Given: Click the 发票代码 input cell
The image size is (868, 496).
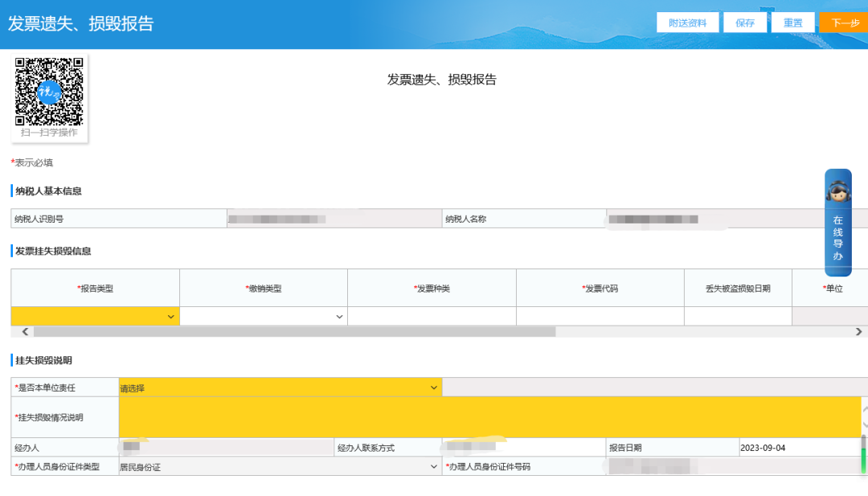Looking at the screenshot, I should click(600, 317).
